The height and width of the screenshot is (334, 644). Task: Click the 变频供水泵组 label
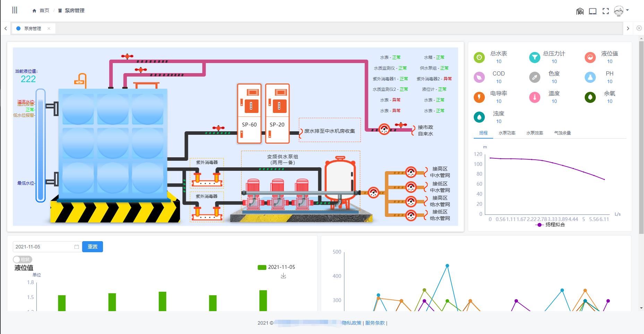click(283, 159)
